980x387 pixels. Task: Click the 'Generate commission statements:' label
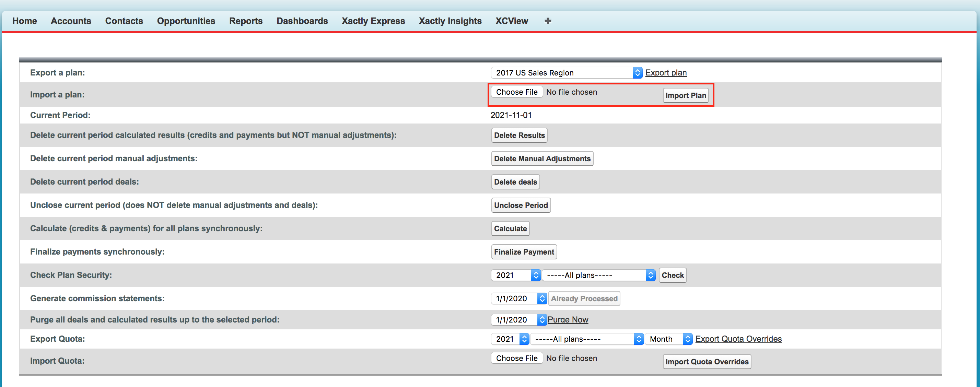coord(97,299)
